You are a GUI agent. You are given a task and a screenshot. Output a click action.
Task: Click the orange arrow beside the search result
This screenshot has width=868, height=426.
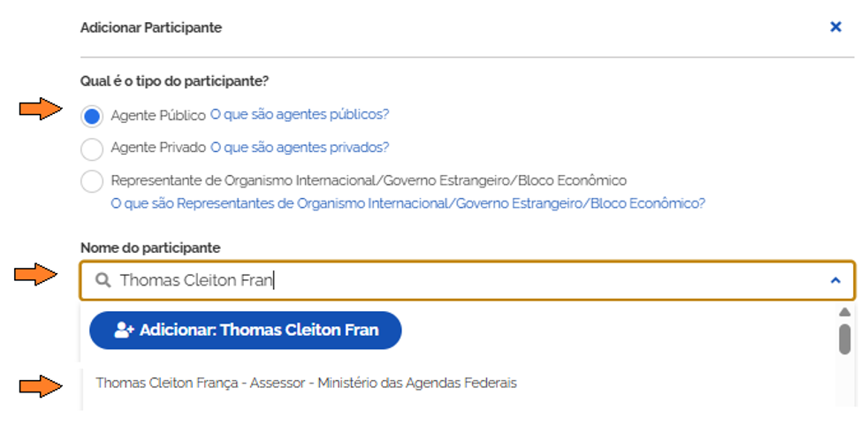tap(41, 385)
